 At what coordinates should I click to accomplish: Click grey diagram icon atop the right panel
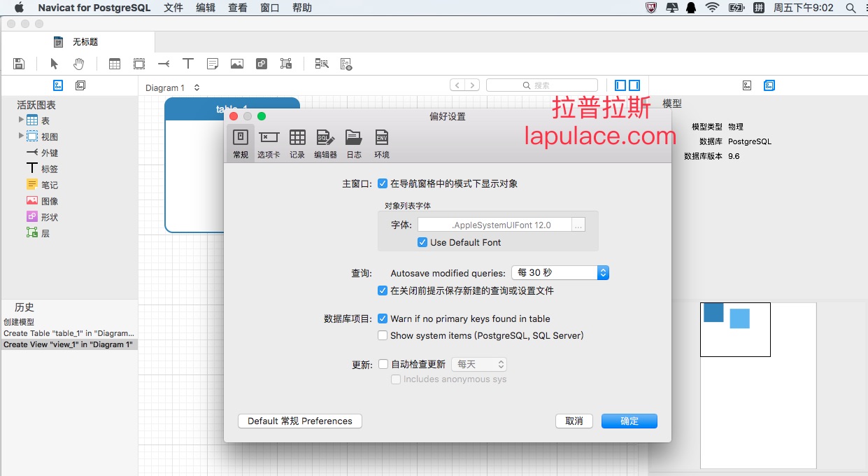pyautogui.click(x=747, y=85)
